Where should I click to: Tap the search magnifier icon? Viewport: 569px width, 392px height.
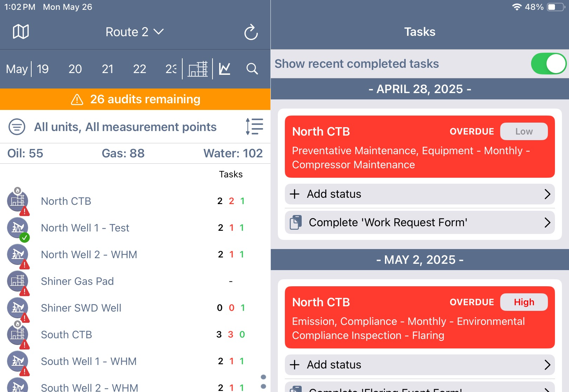(x=252, y=69)
